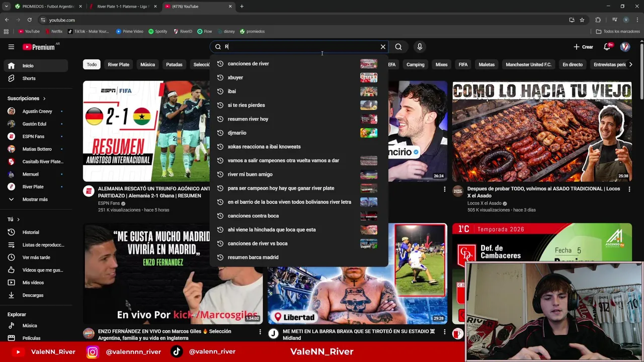The height and width of the screenshot is (362, 644).
Task: Open options for Enzo Fernández video
Action: 260,332
